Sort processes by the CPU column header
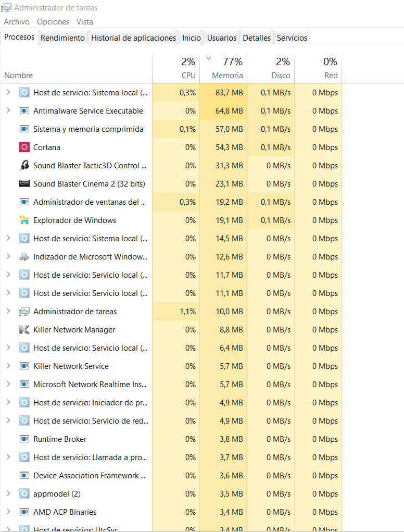Screen dimensions: 404x532 point(176,69)
